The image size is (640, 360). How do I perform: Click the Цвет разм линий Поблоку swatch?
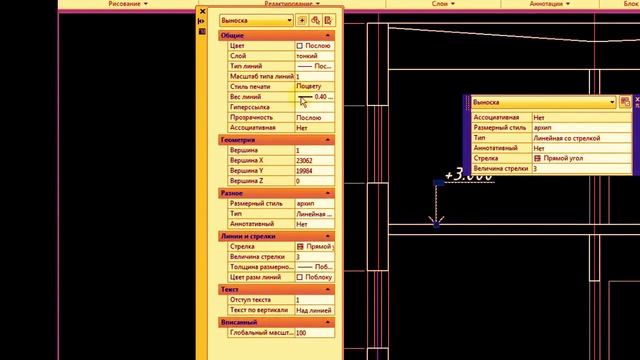pyautogui.click(x=300, y=277)
